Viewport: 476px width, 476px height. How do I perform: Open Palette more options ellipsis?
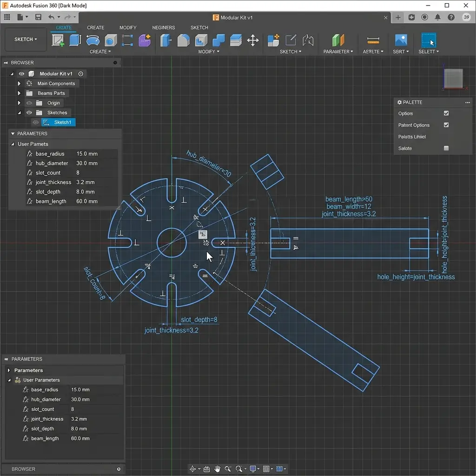click(468, 102)
